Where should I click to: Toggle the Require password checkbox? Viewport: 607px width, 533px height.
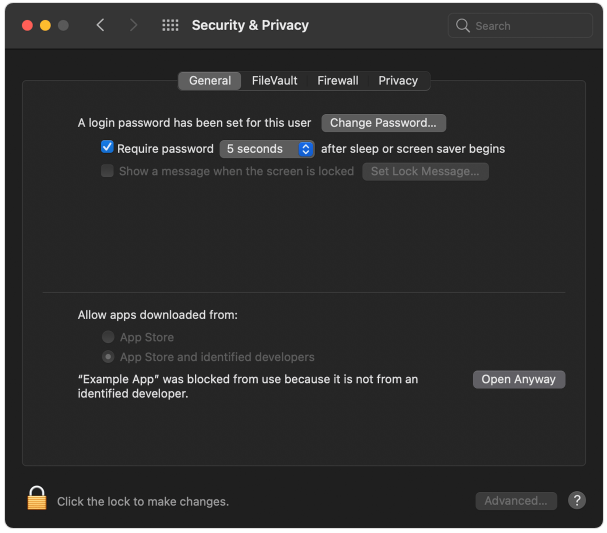tap(107, 148)
